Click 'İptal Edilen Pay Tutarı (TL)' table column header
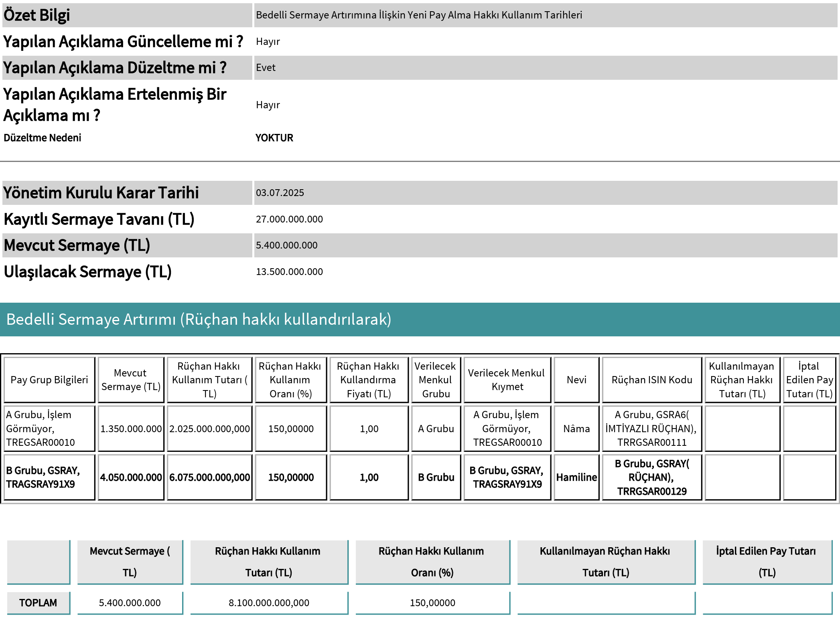This screenshot has width=840, height=619. pyautogui.click(x=810, y=380)
